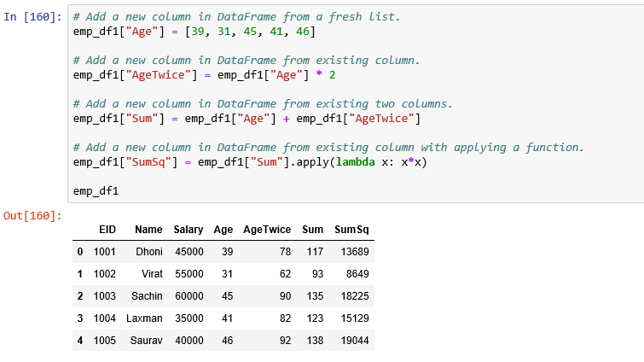Image resolution: width=644 pixels, height=362 pixels.
Task: Select row index 2 in the table
Action: (x=80, y=296)
